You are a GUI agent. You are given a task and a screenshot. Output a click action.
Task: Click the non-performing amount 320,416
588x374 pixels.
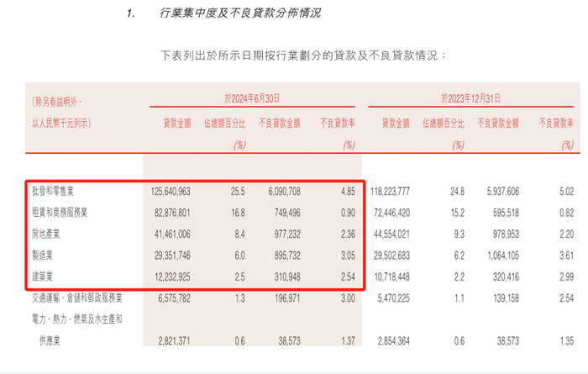click(507, 277)
